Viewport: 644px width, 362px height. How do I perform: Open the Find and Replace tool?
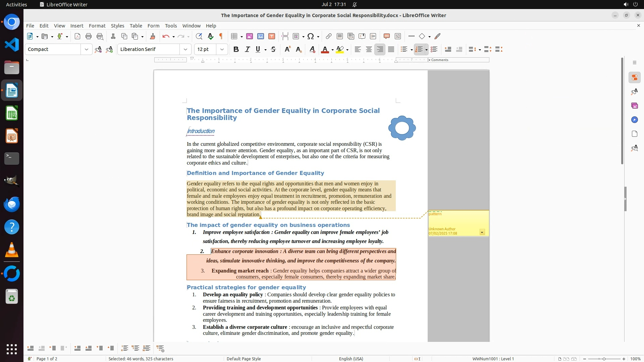click(199, 36)
